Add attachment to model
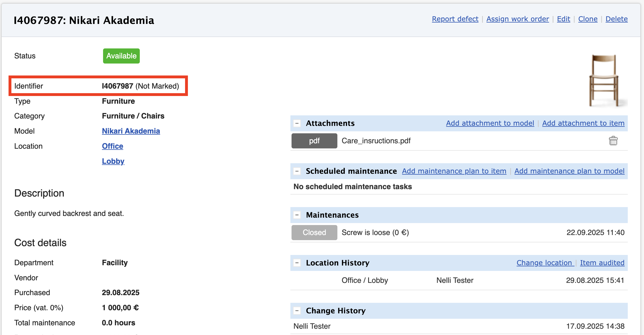The height and width of the screenshot is (335, 644). [490, 123]
